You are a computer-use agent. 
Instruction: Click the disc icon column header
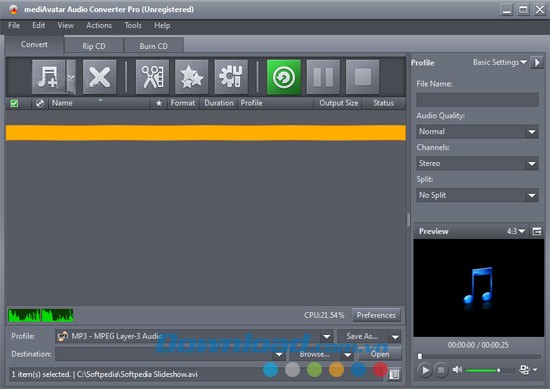[x=40, y=103]
